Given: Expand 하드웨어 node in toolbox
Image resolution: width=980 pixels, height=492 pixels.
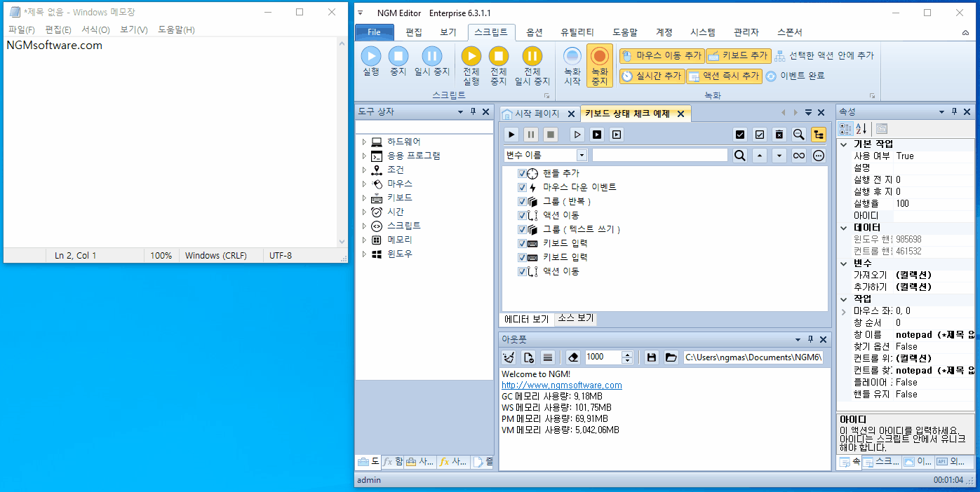Looking at the screenshot, I should [x=364, y=142].
